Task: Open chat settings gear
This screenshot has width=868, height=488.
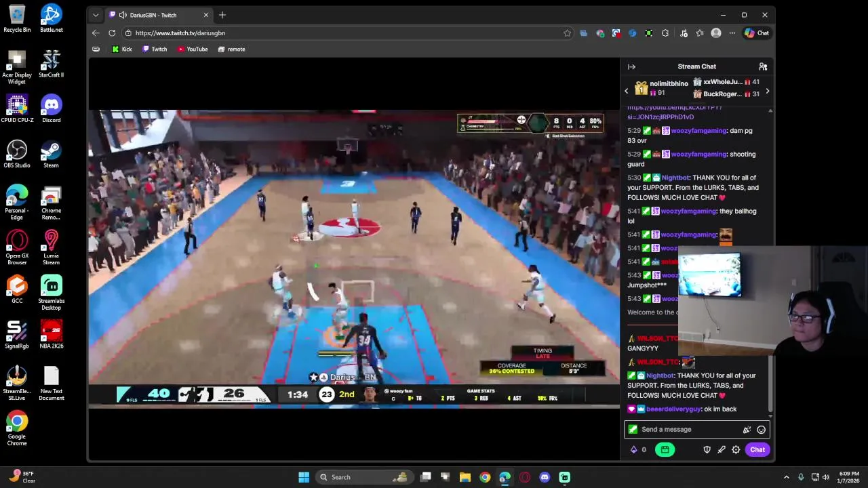Action: coord(736,449)
